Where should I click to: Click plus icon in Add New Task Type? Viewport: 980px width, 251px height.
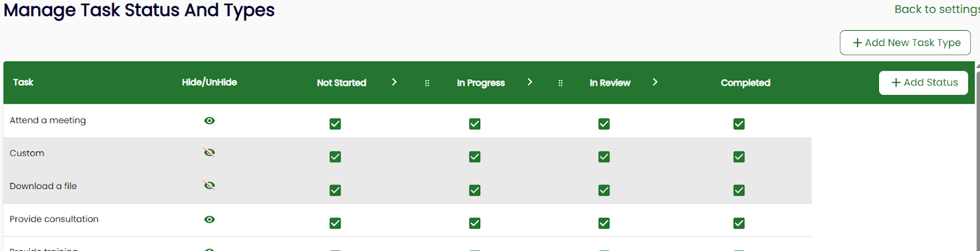857,43
